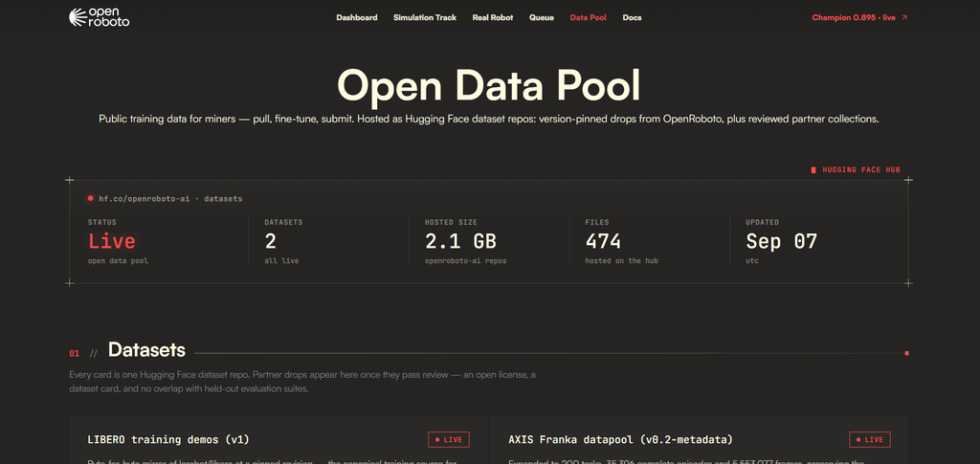This screenshot has width=980, height=464.
Task: Open the Dashboard nav item
Action: click(356, 17)
